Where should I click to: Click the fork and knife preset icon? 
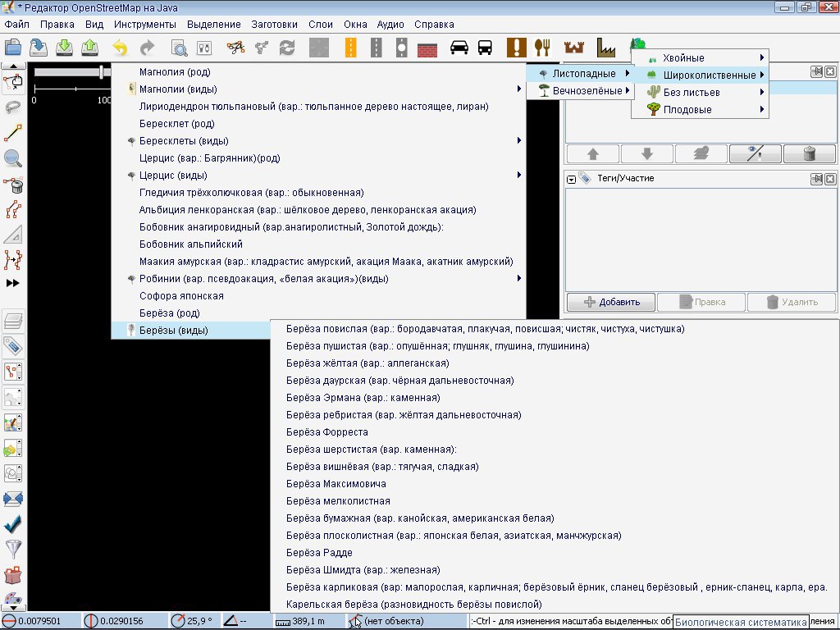pos(541,48)
